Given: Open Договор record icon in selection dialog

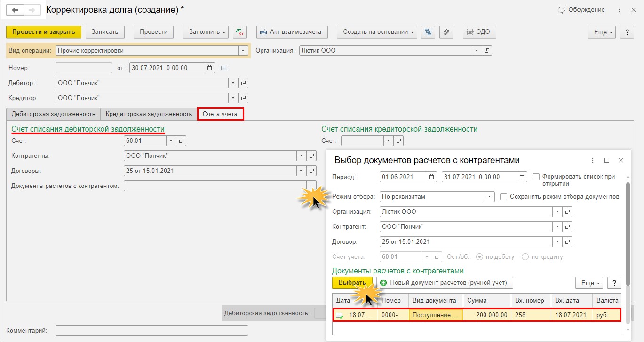Looking at the screenshot, I should point(568,242).
